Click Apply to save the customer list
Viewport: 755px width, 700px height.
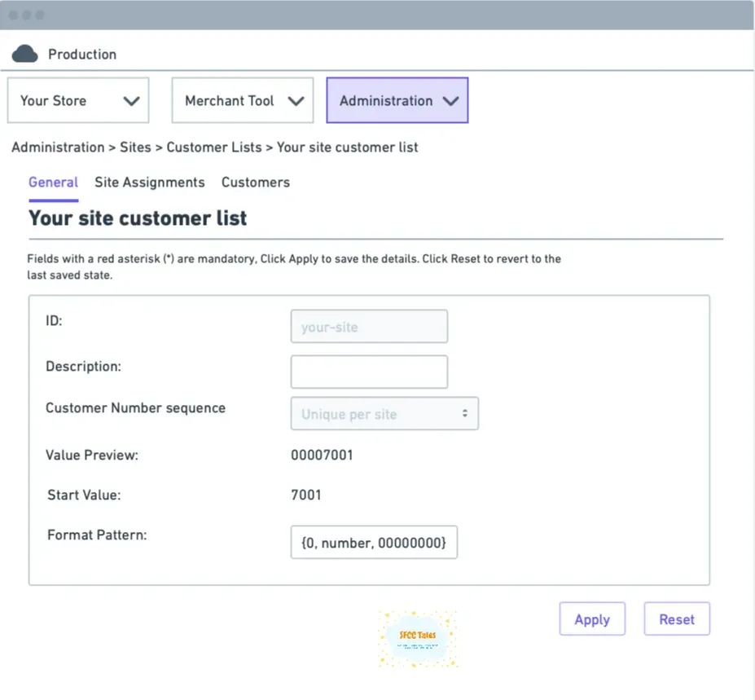tap(592, 619)
